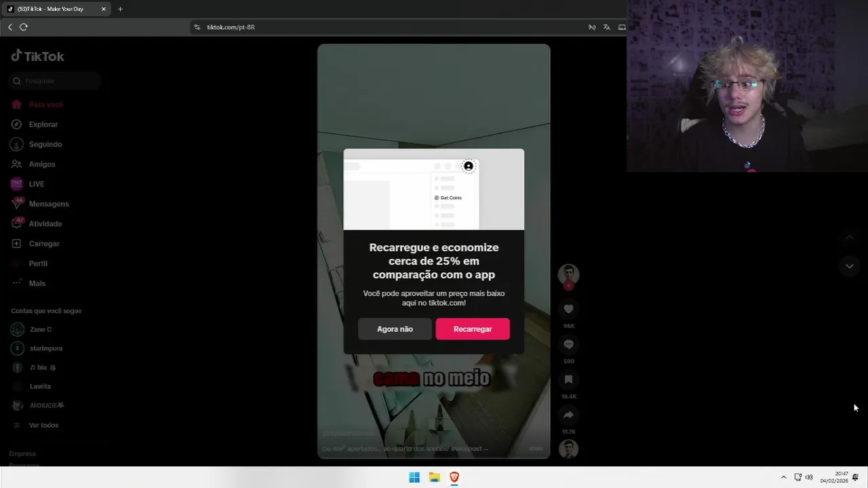This screenshot has width=868, height=488.
Task: Open the Windows Start button
Action: (414, 477)
